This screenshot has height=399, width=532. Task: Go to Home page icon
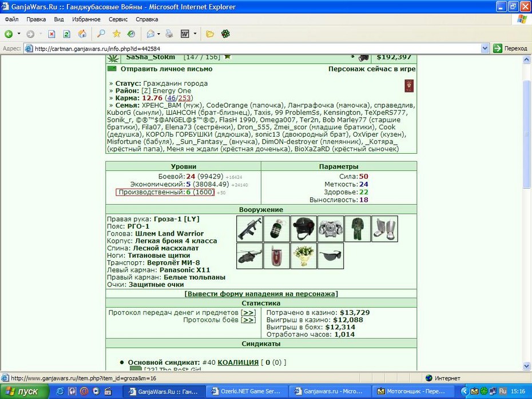point(82,34)
